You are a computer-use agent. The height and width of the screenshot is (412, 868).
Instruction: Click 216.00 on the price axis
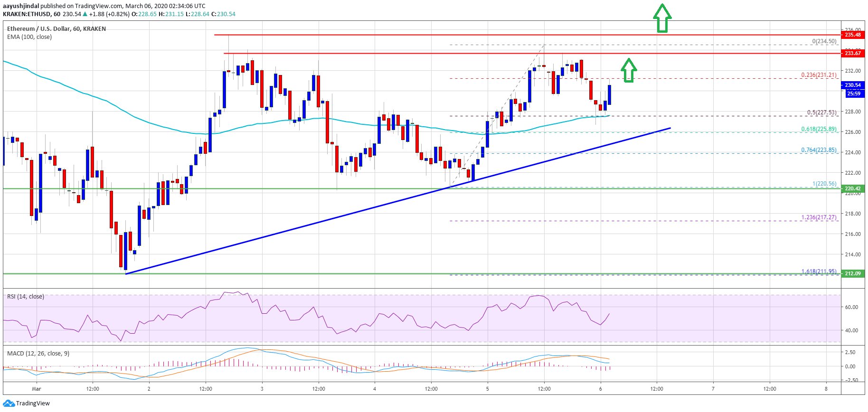click(x=853, y=234)
